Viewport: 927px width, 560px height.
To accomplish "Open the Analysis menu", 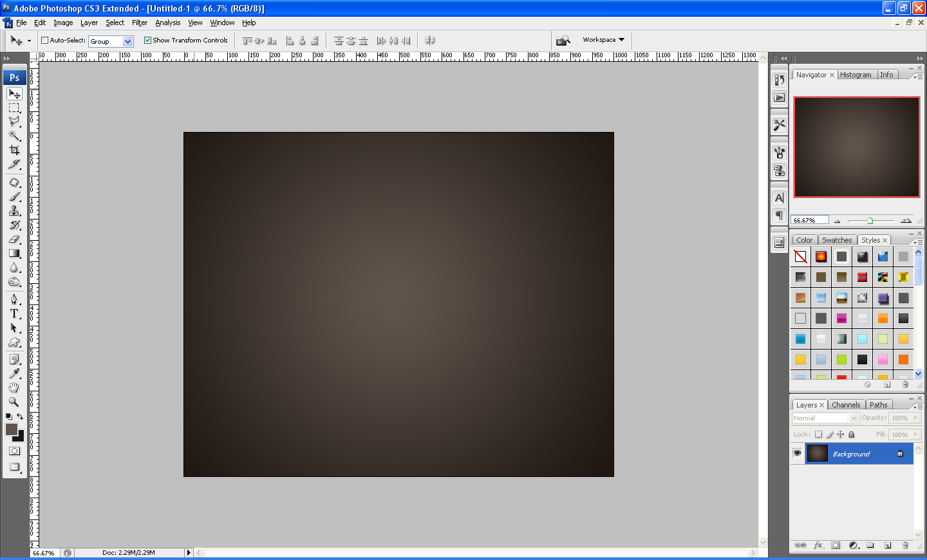I will tap(168, 23).
